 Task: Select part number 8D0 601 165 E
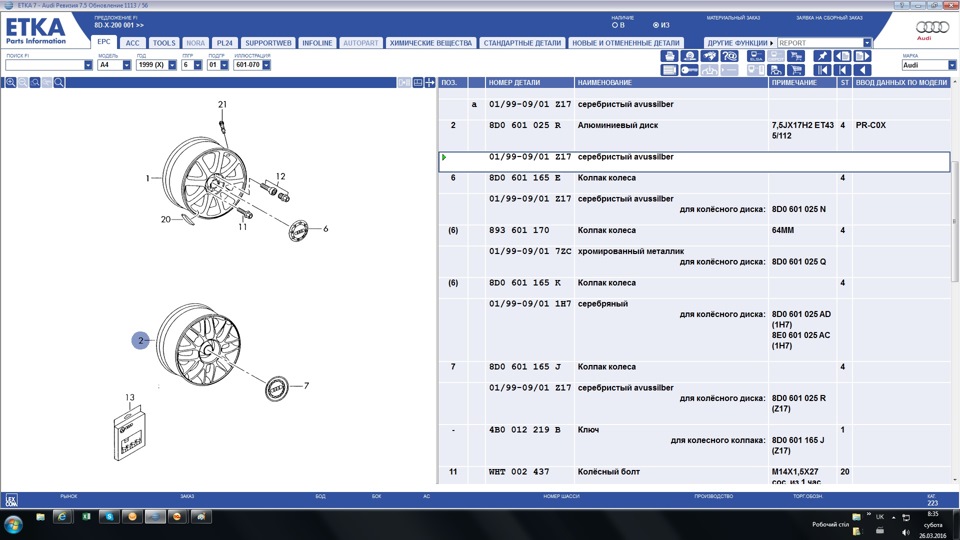(x=525, y=178)
